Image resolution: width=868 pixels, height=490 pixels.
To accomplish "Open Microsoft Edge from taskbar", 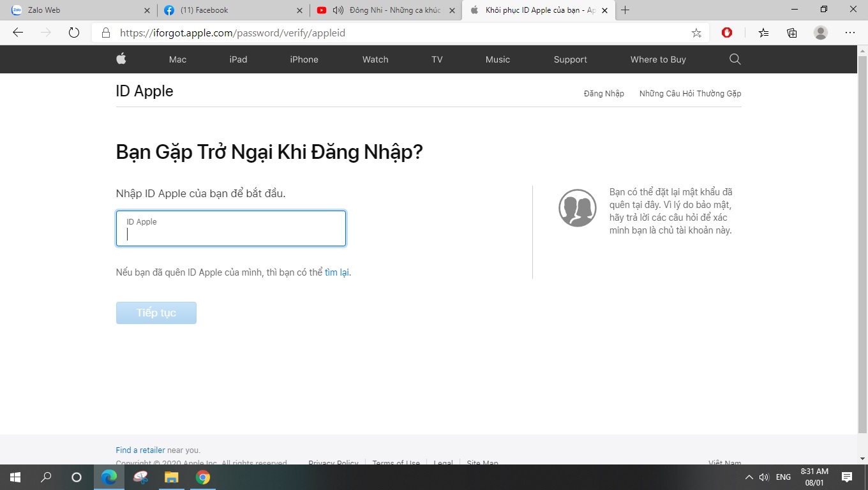I will [x=109, y=477].
